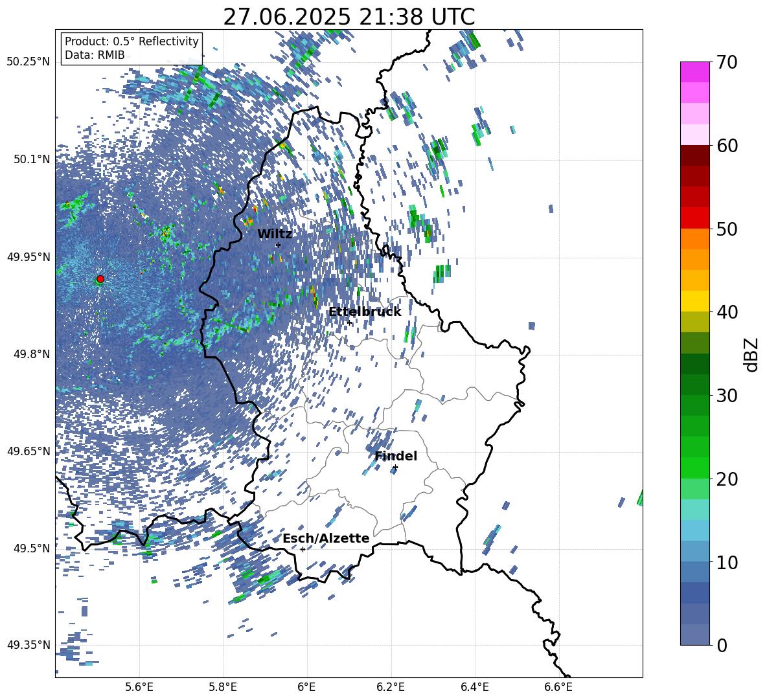Screen dimensions: 767x700
Task: Click the Wiltz location cross marker
Action: (278, 245)
